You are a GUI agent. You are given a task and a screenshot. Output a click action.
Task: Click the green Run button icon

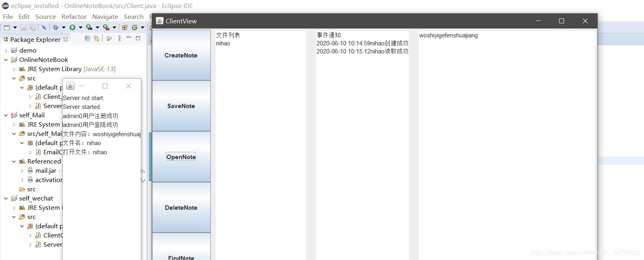72,27
